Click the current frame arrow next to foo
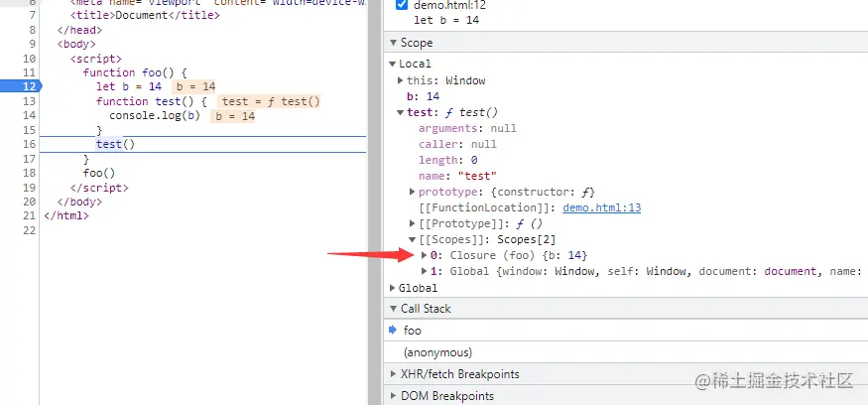Viewport: 868px width, 405px height. click(x=393, y=331)
